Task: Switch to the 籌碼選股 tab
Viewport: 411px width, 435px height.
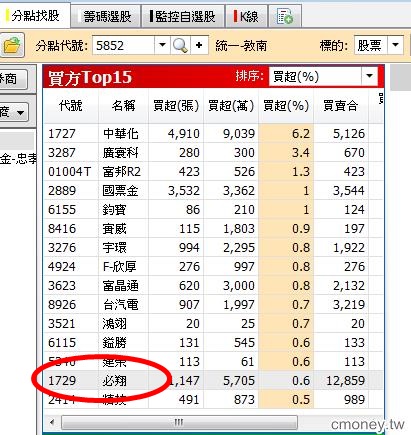Action: click(106, 17)
